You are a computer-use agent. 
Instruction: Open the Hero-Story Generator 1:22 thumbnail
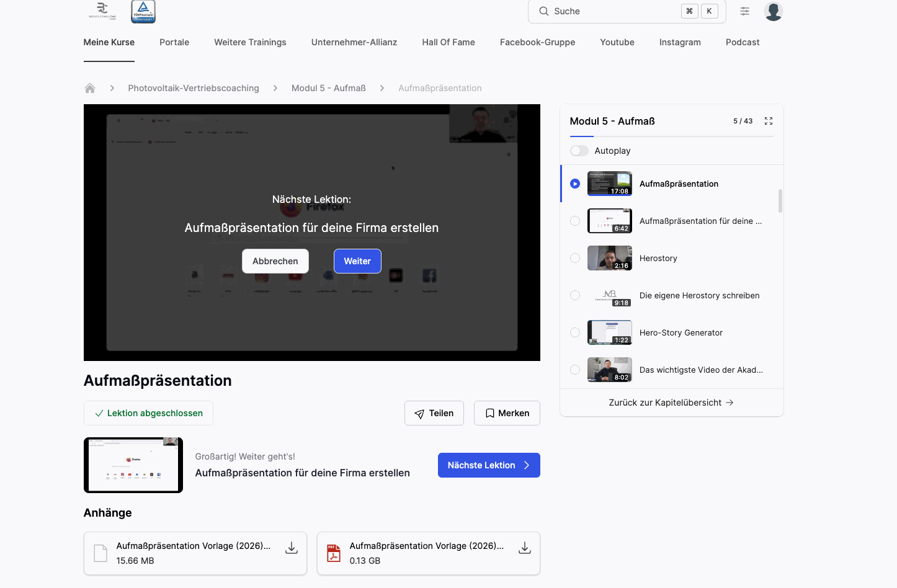click(x=610, y=332)
